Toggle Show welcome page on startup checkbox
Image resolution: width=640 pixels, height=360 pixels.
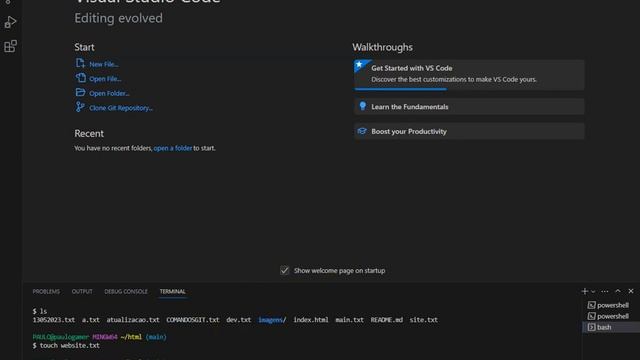coord(284,270)
